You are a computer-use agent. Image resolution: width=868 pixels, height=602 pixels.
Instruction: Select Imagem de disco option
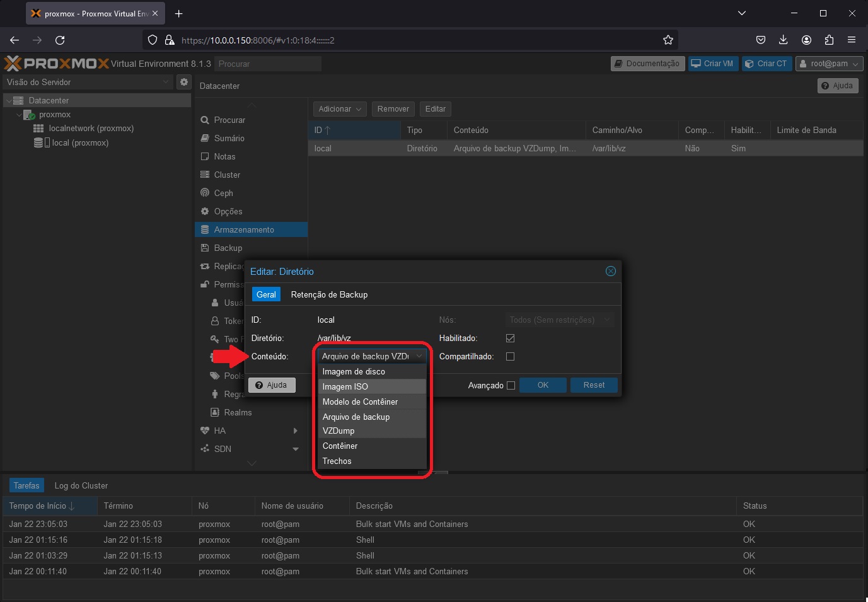(x=372, y=371)
